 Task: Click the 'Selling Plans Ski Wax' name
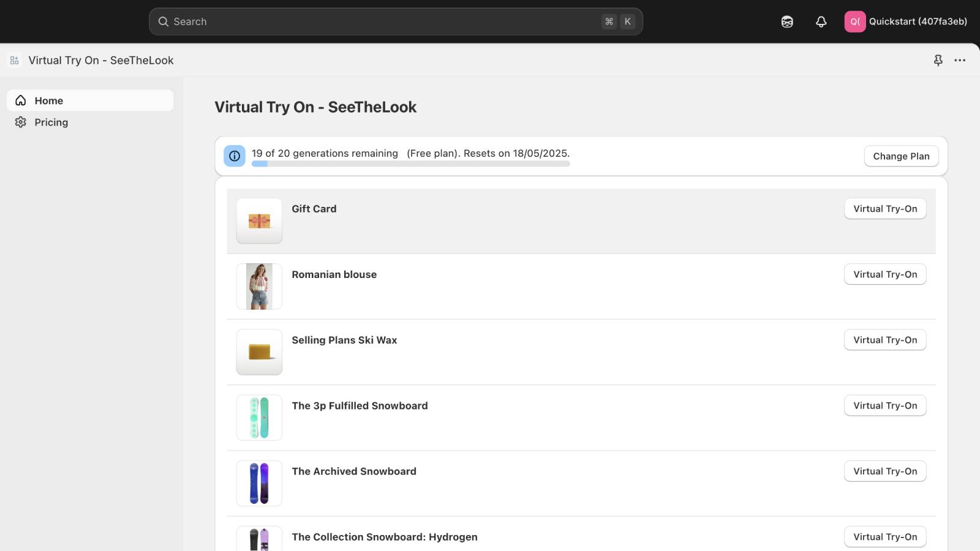tap(344, 340)
